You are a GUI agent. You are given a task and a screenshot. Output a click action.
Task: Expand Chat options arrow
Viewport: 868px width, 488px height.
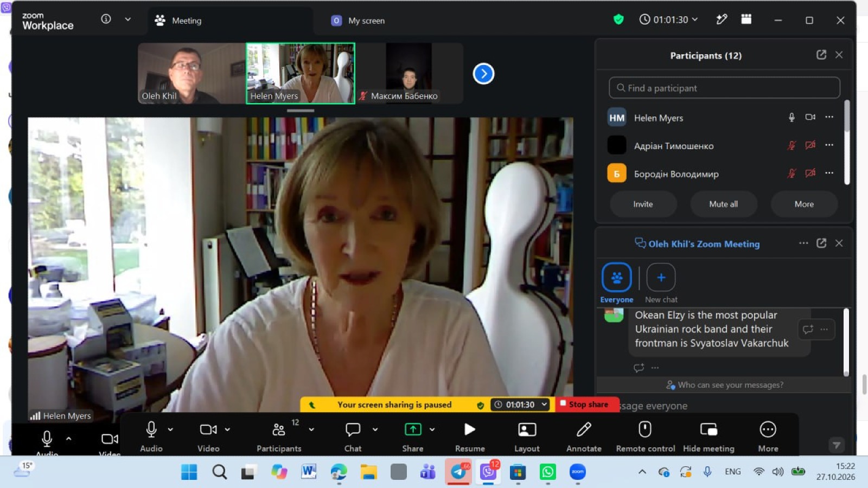point(375,429)
